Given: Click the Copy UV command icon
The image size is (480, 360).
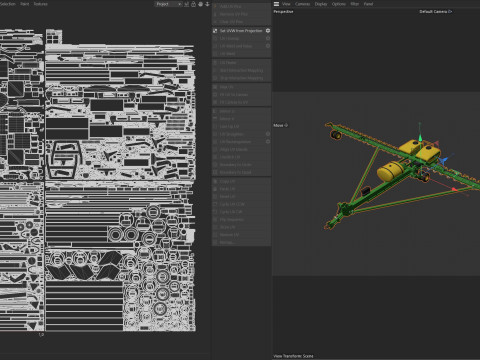Looking at the screenshot, I should point(215,181).
